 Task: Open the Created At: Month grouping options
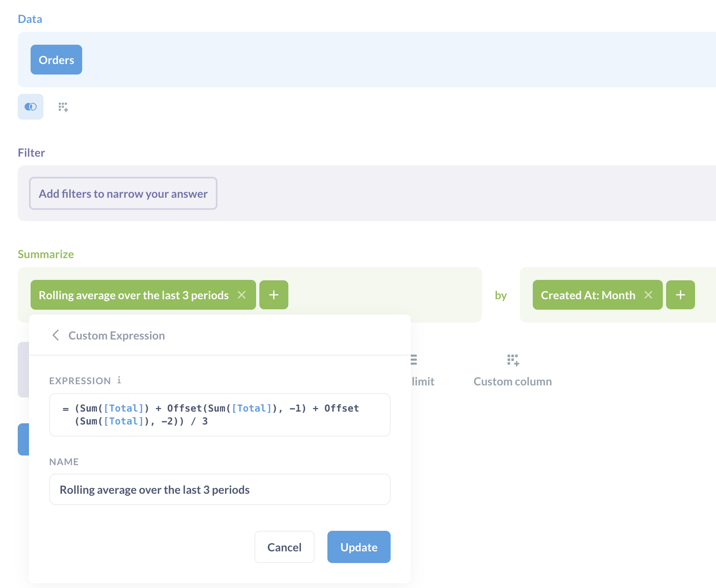click(x=588, y=295)
